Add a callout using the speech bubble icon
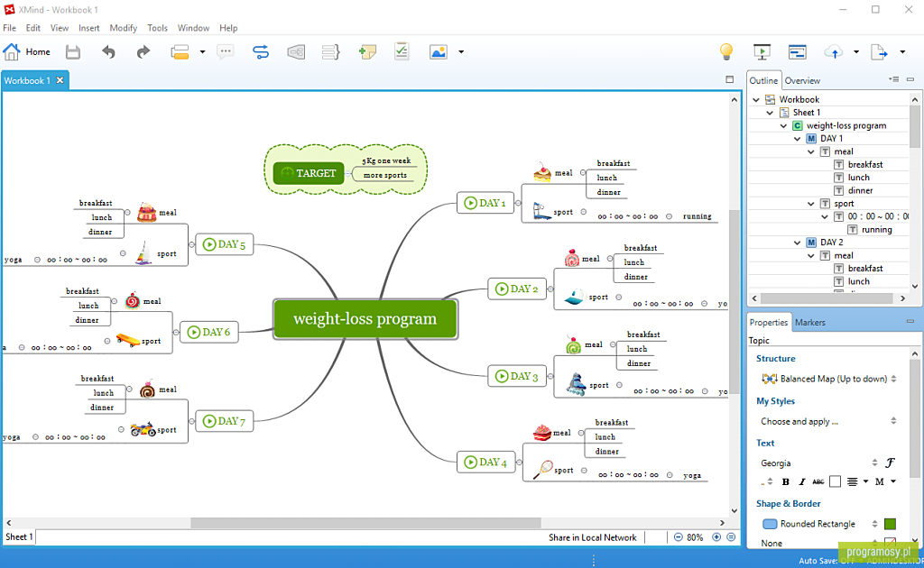 (225, 51)
